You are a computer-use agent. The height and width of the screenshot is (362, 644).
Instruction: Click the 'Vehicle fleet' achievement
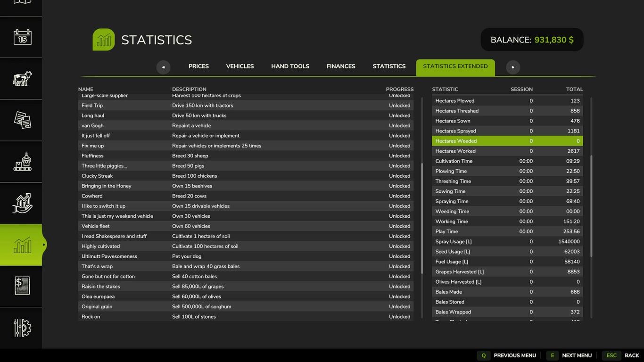point(246,226)
